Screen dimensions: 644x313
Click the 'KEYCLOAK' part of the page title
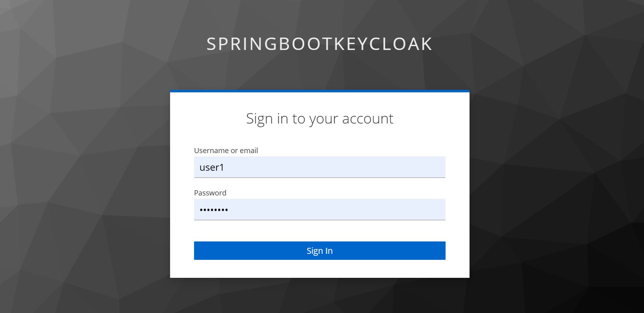(x=382, y=44)
